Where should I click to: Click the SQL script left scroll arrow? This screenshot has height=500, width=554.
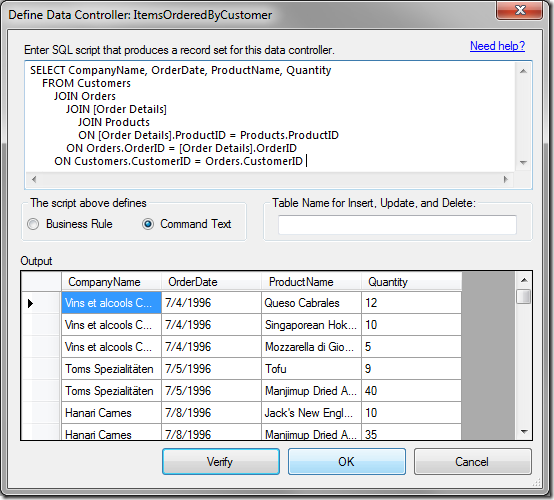(34, 180)
